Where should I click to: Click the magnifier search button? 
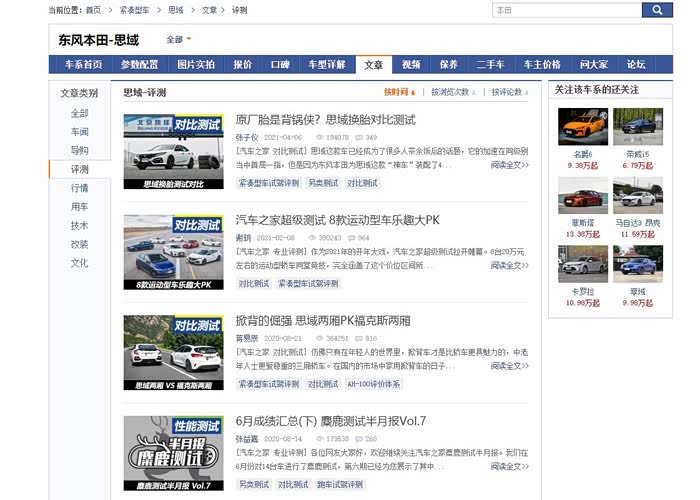657,10
